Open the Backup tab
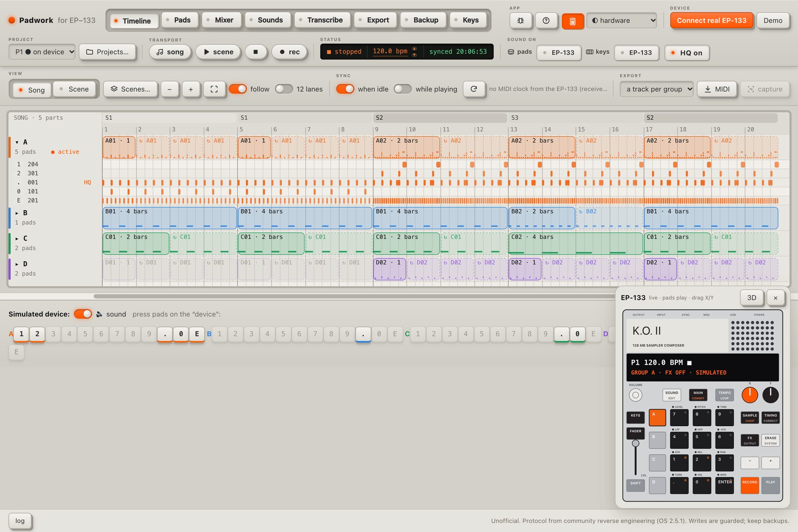The height and width of the screenshot is (532, 798). (423, 20)
